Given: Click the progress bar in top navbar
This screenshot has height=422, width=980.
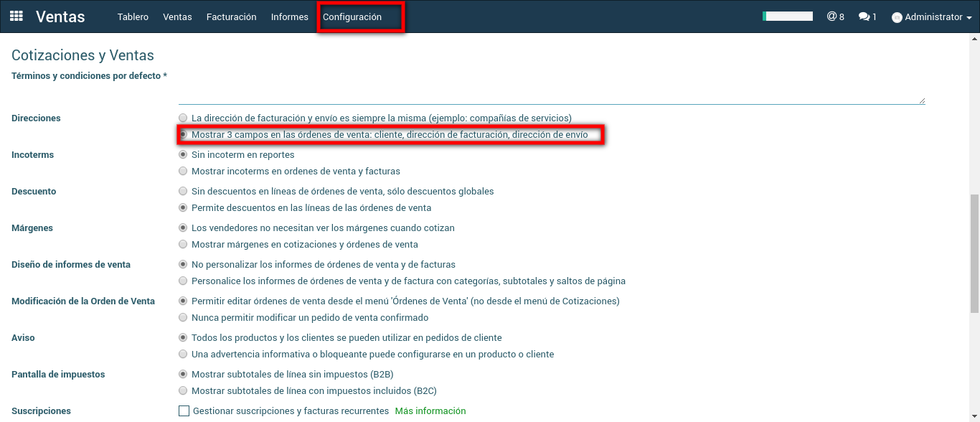Looking at the screenshot, I should [x=788, y=16].
